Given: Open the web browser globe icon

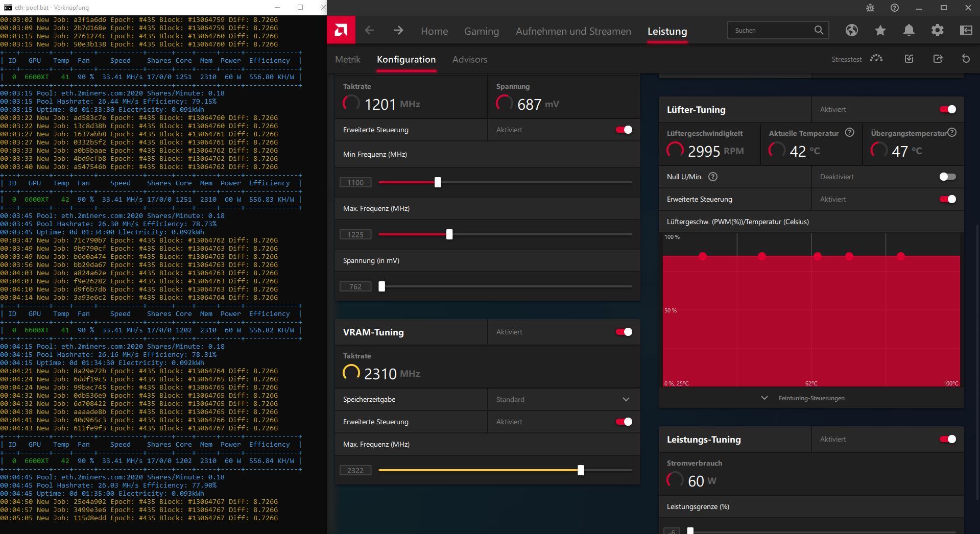Looking at the screenshot, I should click(x=851, y=30).
